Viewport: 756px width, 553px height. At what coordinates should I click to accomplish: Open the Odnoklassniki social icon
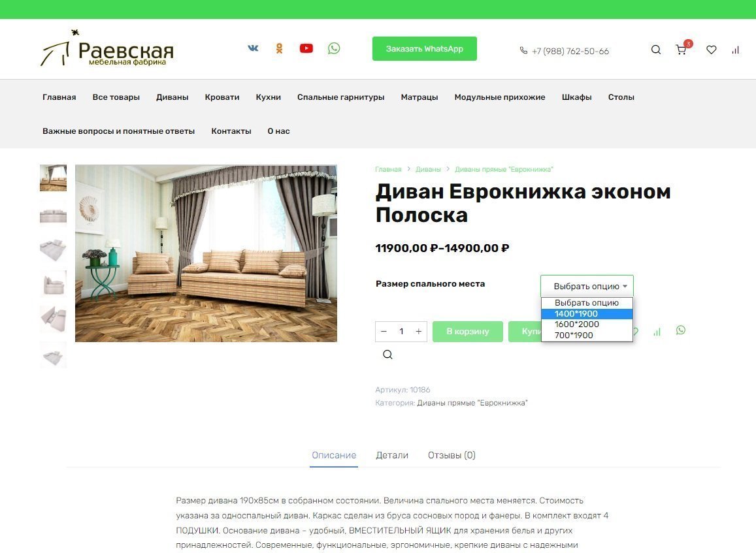pyautogui.click(x=279, y=48)
